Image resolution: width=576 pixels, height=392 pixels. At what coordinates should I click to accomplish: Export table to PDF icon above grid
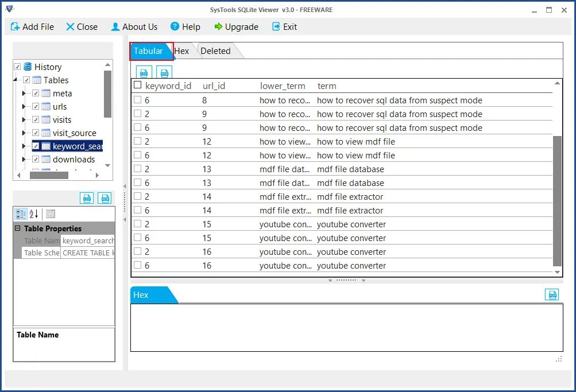pos(164,72)
